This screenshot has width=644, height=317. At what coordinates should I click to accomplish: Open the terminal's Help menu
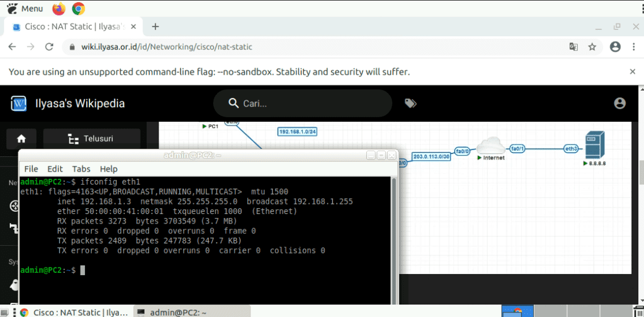click(108, 169)
